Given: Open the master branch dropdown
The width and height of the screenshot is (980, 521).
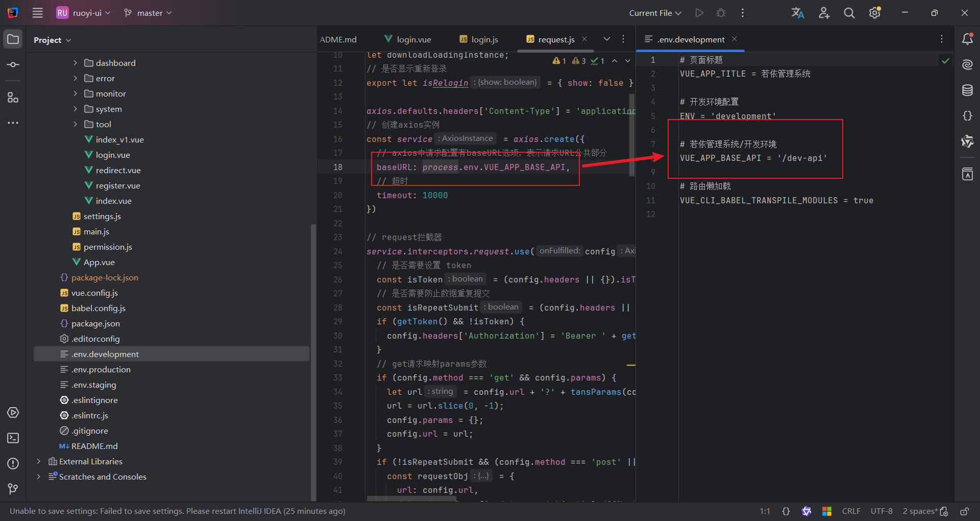Looking at the screenshot, I should click(148, 13).
